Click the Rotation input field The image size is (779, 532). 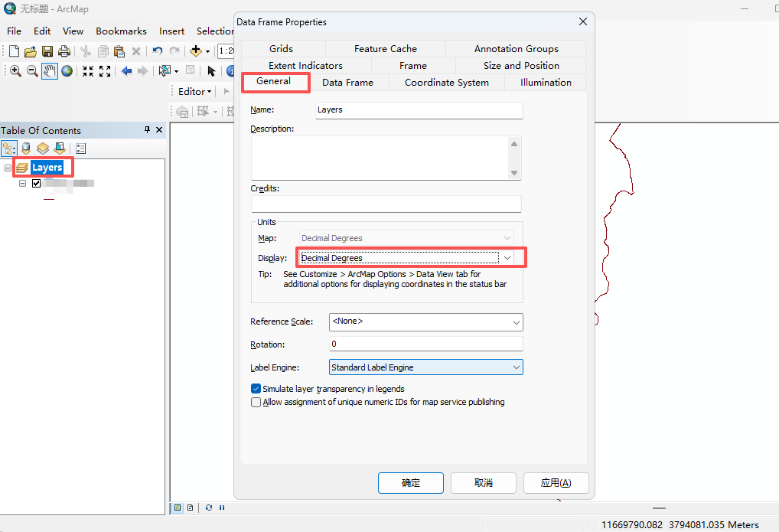point(425,344)
